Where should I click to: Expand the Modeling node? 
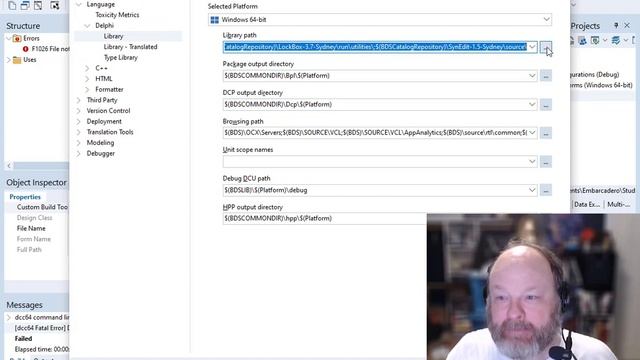click(x=79, y=143)
